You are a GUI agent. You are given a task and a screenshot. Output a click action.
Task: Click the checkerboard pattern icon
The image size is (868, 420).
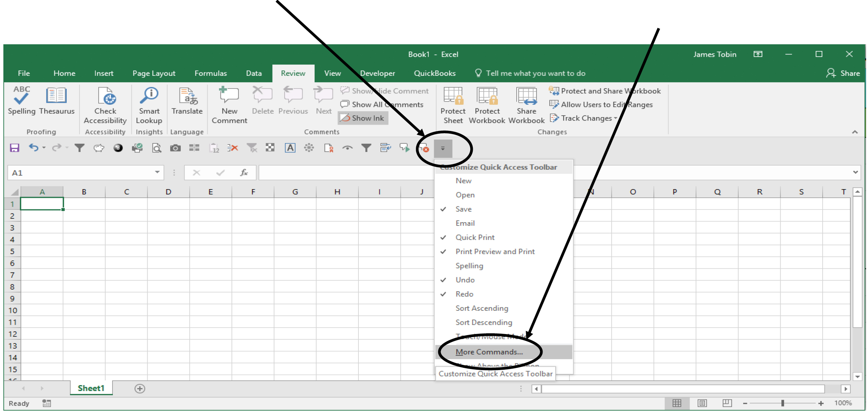point(270,148)
